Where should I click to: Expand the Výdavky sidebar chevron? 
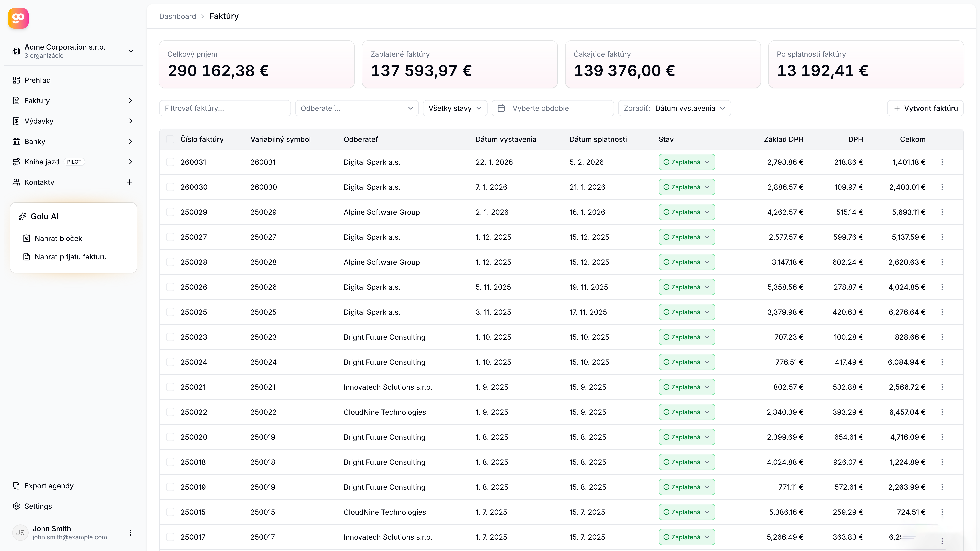(x=131, y=121)
